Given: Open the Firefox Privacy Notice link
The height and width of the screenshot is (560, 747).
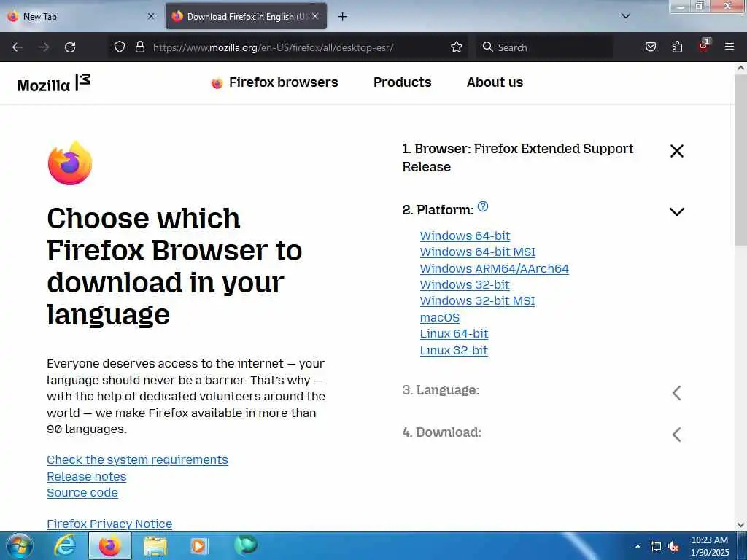Looking at the screenshot, I should point(109,524).
